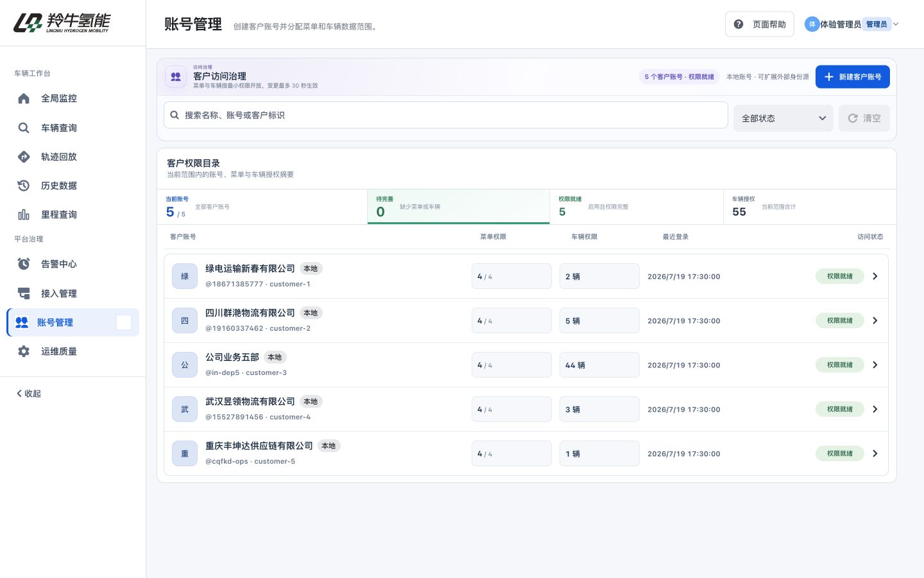Go to 轨迹回放 menu item
This screenshot has height=578, width=924.
73,157
